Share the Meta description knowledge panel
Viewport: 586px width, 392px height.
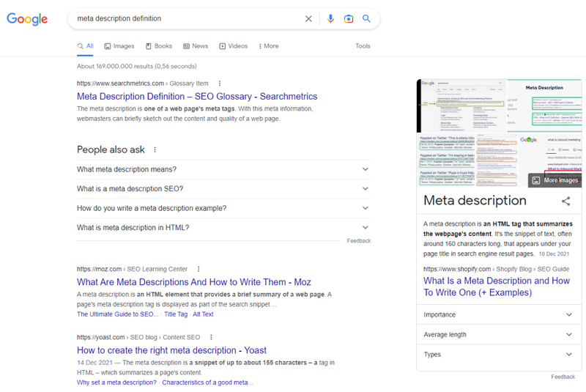565,201
